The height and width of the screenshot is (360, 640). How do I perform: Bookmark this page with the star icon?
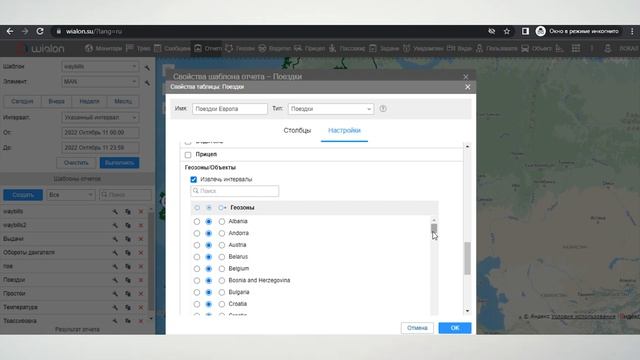tap(507, 31)
